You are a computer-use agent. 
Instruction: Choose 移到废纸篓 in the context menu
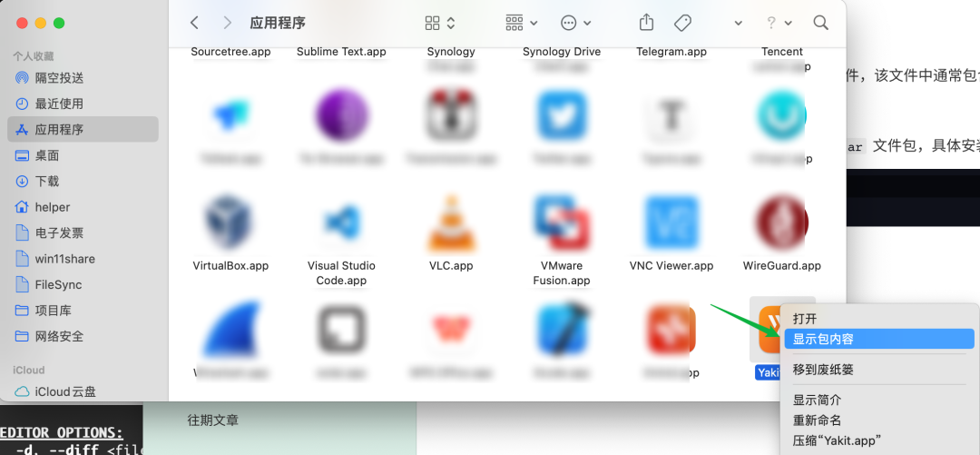pos(880,370)
